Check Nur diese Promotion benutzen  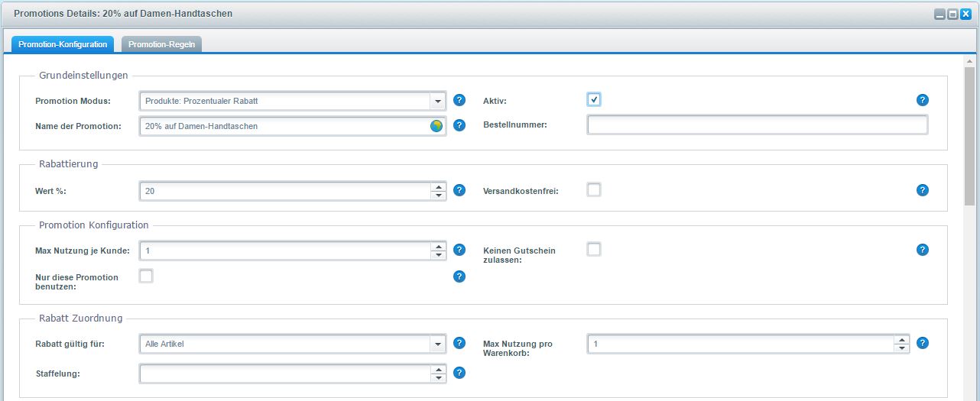(146, 276)
